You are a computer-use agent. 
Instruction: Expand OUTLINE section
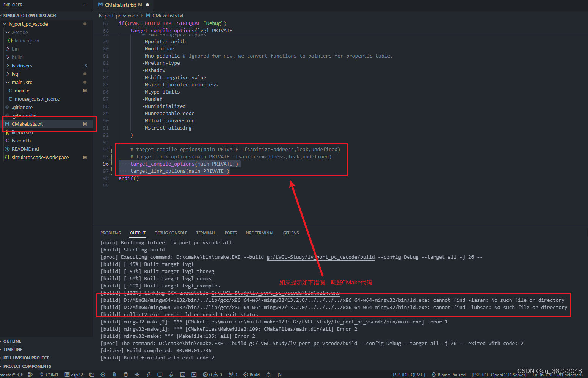pos(12,341)
